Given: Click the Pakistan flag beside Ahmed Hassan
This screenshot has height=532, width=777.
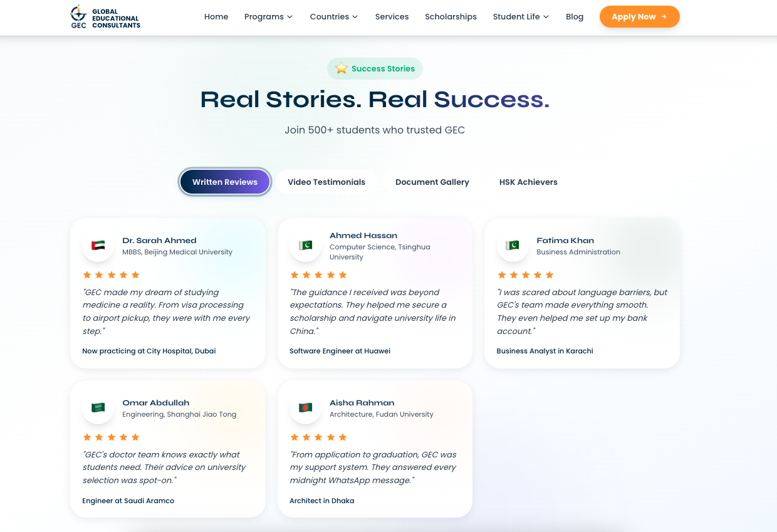Looking at the screenshot, I should point(306,246).
